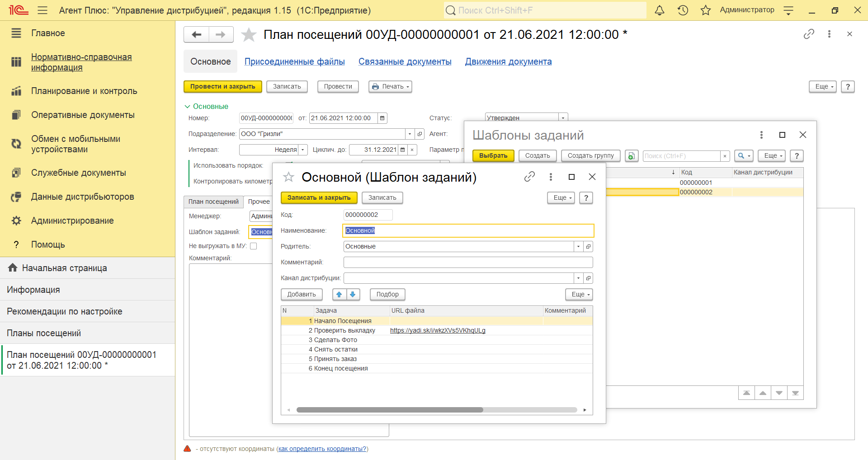This screenshot has width=868, height=460.
Task: Click favorites star in top bar
Action: (705, 10)
